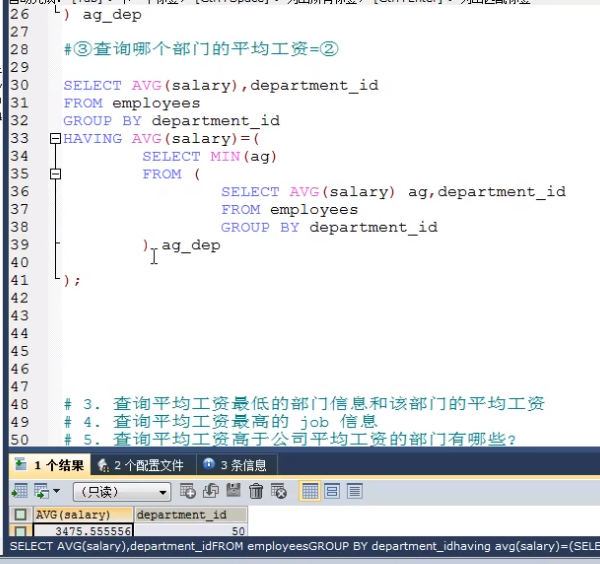Check the row checkbox for 3475.555556
The width and height of the screenshot is (600, 564).
click(20, 531)
